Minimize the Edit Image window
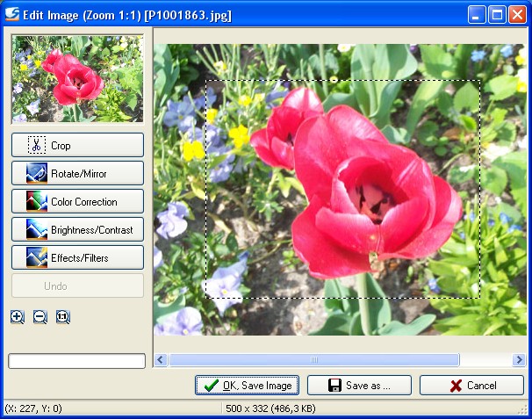The image size is (532, 419). (x=476, y=15)
